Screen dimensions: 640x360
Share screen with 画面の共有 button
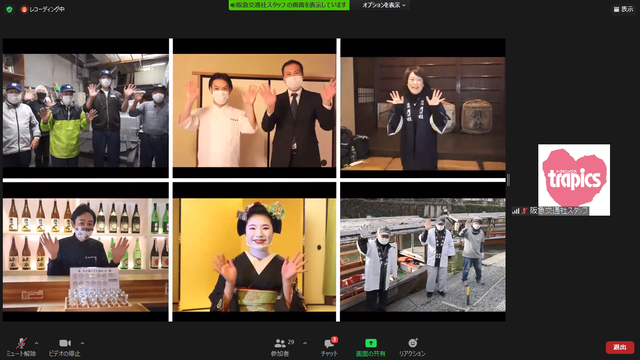point(371,347)
